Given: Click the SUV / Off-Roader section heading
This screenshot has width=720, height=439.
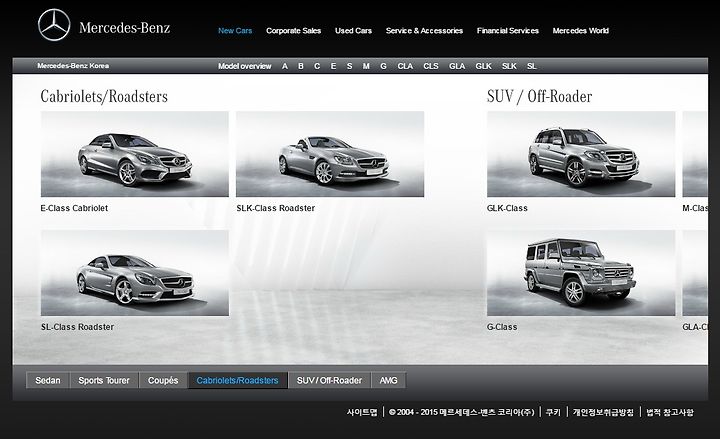Looking at the screenshot, I should pyautogui.click(x=540, y=96).
